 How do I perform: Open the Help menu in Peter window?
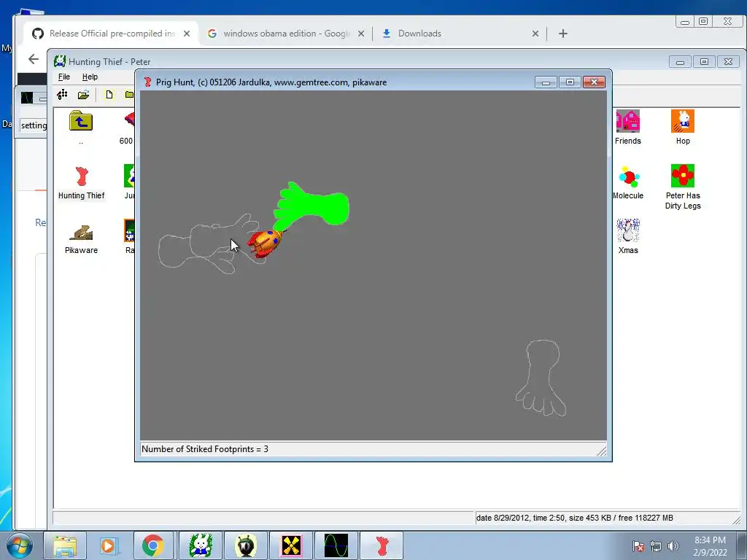pos(90,77)
